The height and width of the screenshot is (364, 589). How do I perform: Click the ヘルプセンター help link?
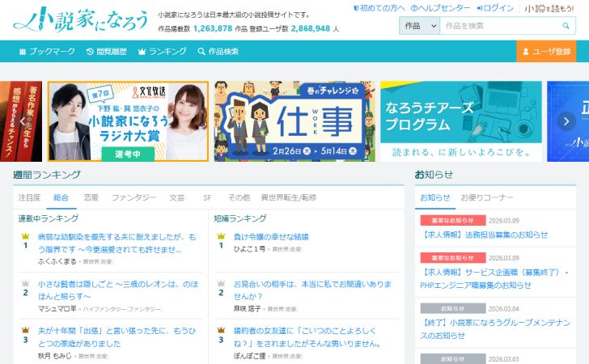443,7
